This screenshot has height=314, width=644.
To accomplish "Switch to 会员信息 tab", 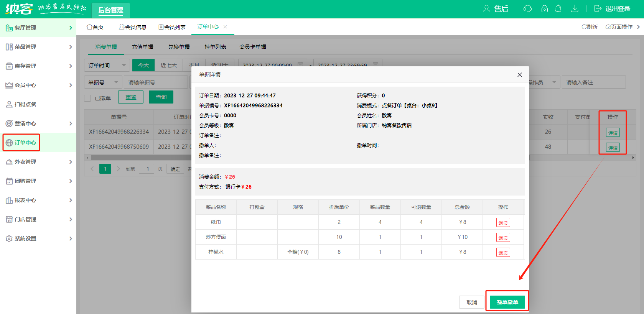I will [133, 27].
